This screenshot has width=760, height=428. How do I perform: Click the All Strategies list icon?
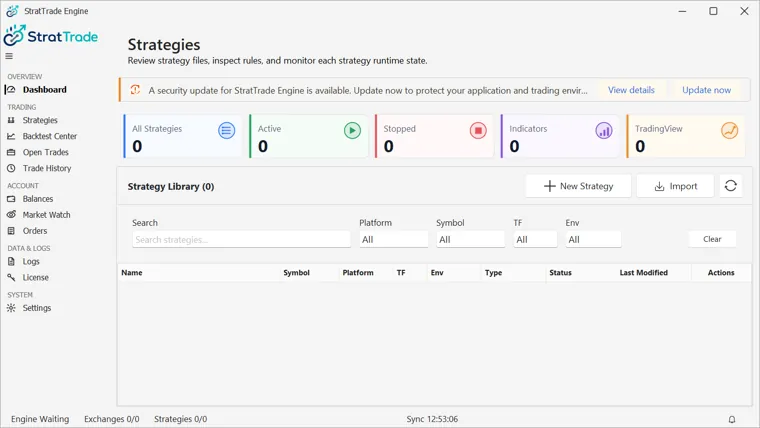(226, 130)
